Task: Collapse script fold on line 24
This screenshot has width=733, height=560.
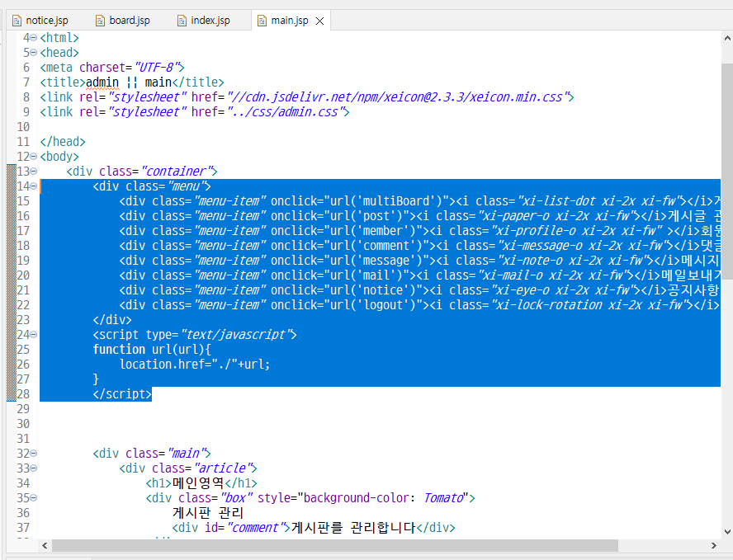Action: coord(34,335)
